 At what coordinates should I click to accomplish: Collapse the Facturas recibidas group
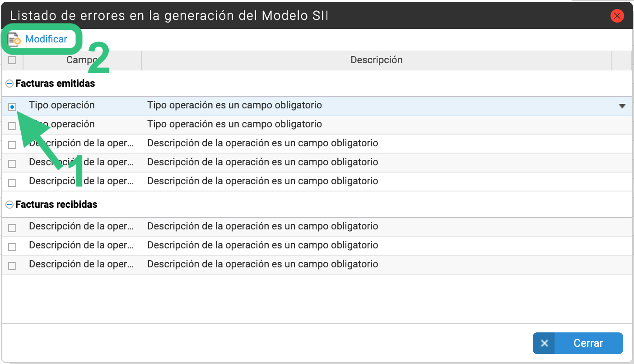point(9,205)
